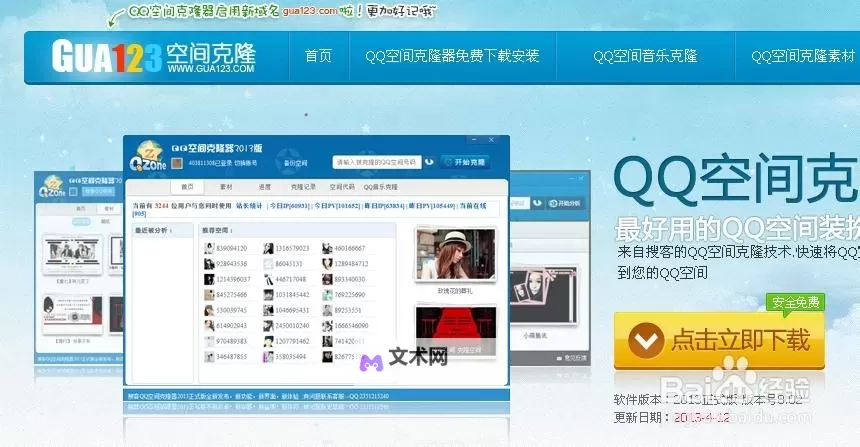Focus the QQ空间号码 input field

point(376,162)
